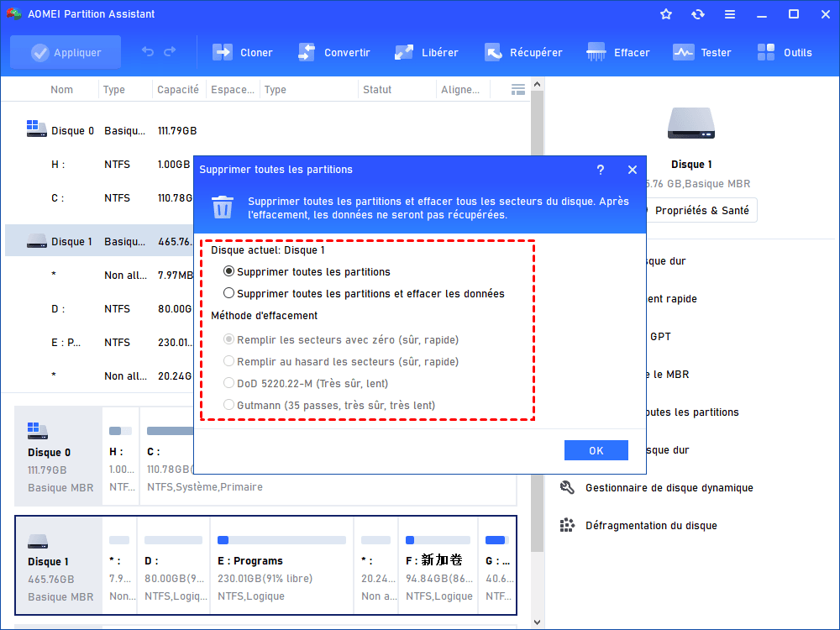Click the scroll down arrow of list
This screenshot has height=630, width=840.
(x=538, y=622)
